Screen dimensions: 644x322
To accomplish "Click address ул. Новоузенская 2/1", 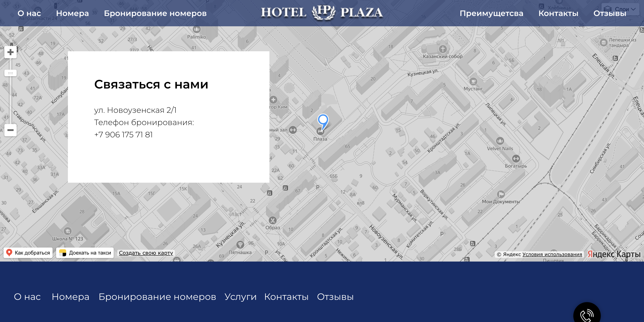I will click(x=135, y=110).
